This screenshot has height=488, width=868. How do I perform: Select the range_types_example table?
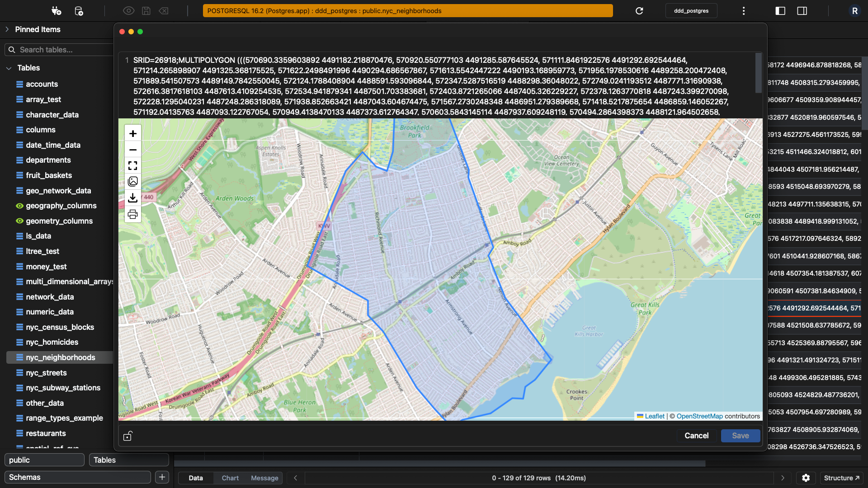(x=64, y=418)
